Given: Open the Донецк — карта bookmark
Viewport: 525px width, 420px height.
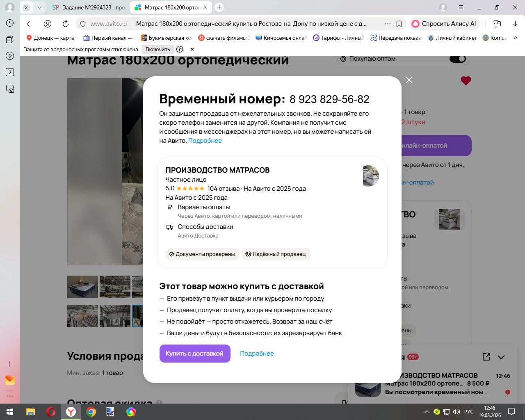Looking at the screenshot, I should point(51,38).
